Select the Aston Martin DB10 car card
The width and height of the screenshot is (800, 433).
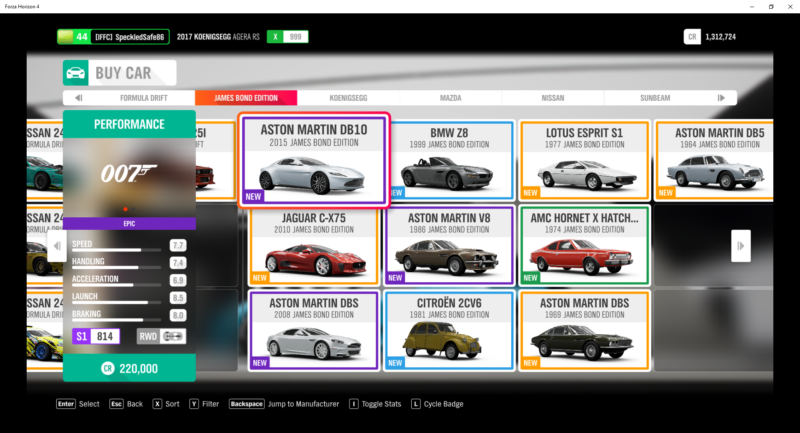(x=314, y=160)
